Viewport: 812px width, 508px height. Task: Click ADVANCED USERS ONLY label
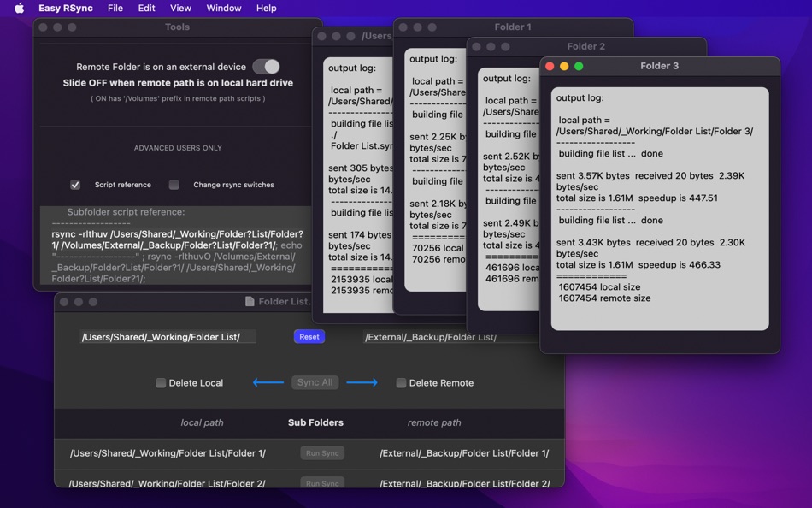tap(178, 148)
